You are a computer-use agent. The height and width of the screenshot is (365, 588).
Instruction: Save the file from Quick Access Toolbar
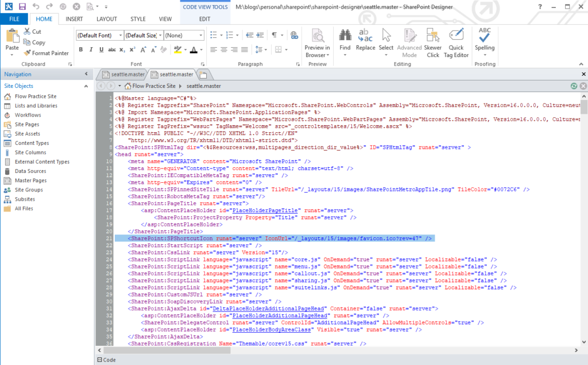click(x=22, y=6)
